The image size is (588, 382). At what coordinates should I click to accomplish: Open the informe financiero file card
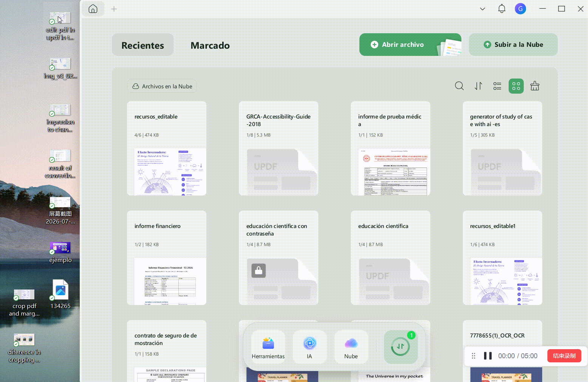[167, 258]
